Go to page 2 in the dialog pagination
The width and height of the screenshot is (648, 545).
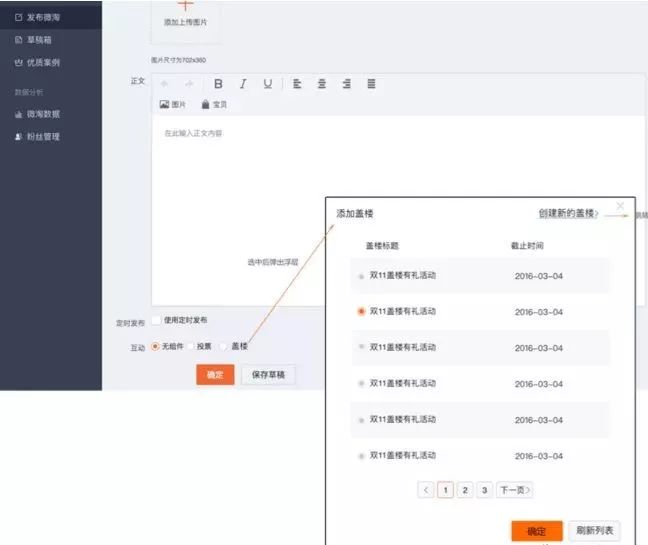pos(465,490)
